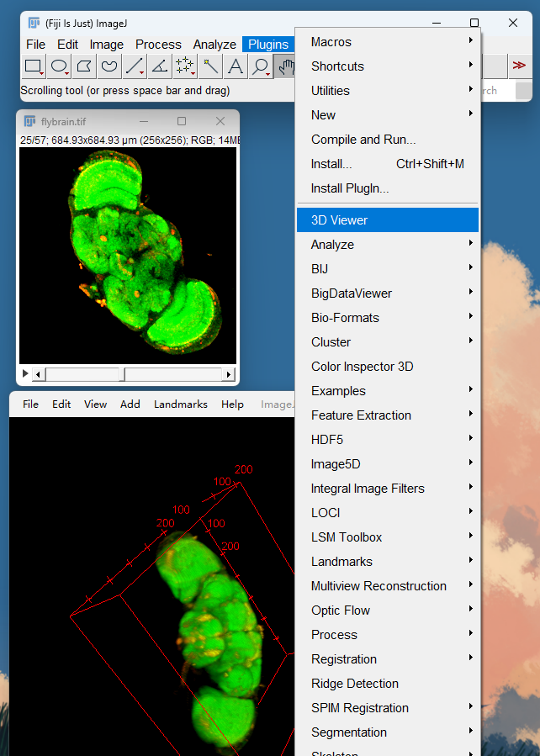Activate the Straight Line tool
The height and width of the screenshot is (756, 540).
[x=134, y=66]
